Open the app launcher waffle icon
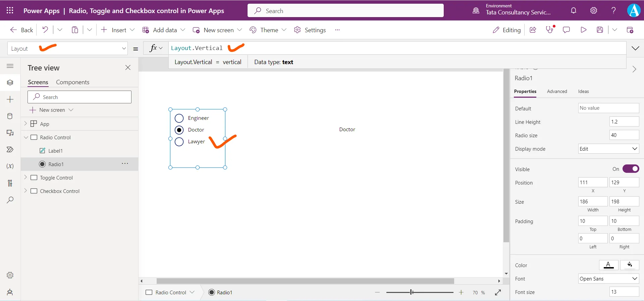Image resolution: width=644 pixels, height=301 pixels. (10, 10)
